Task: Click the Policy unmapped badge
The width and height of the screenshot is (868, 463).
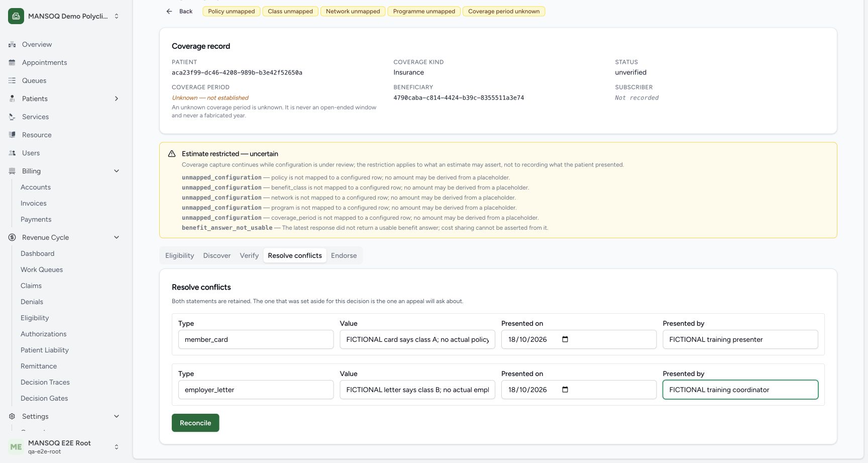Action: [232, 11]
